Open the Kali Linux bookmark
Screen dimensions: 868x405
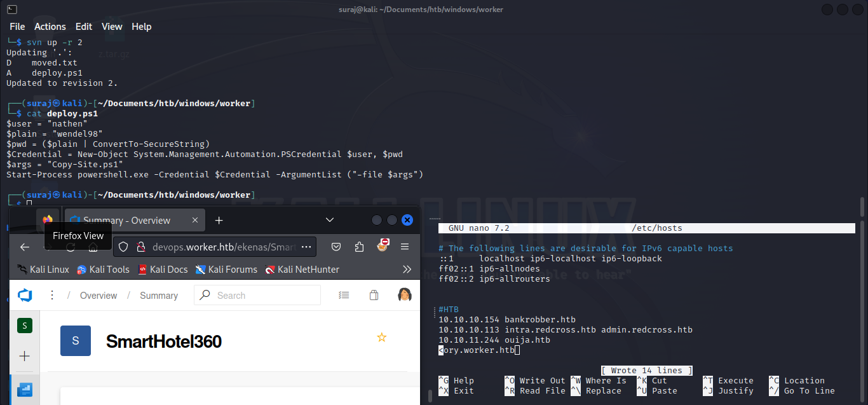point(43,270)
